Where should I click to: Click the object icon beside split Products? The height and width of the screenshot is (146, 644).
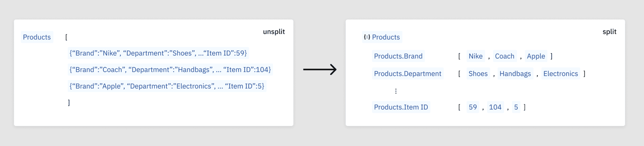(367, 37)
